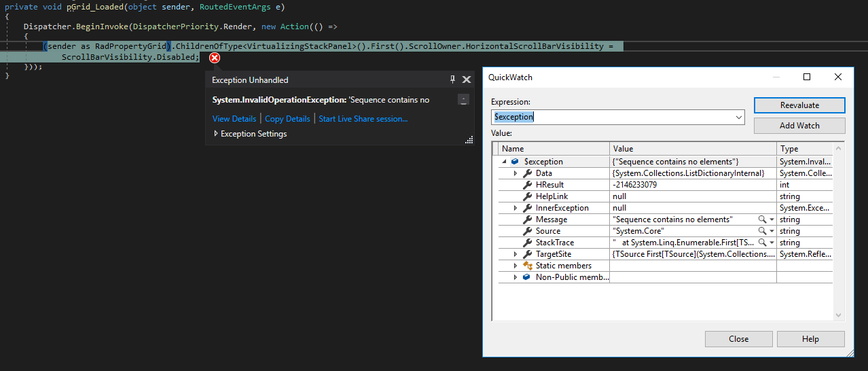Image resolution: width=868 pixels, height=371 pixels.
Task: Open text visualizer magnifier for StackTrace
Action: [x=763, y=243]
